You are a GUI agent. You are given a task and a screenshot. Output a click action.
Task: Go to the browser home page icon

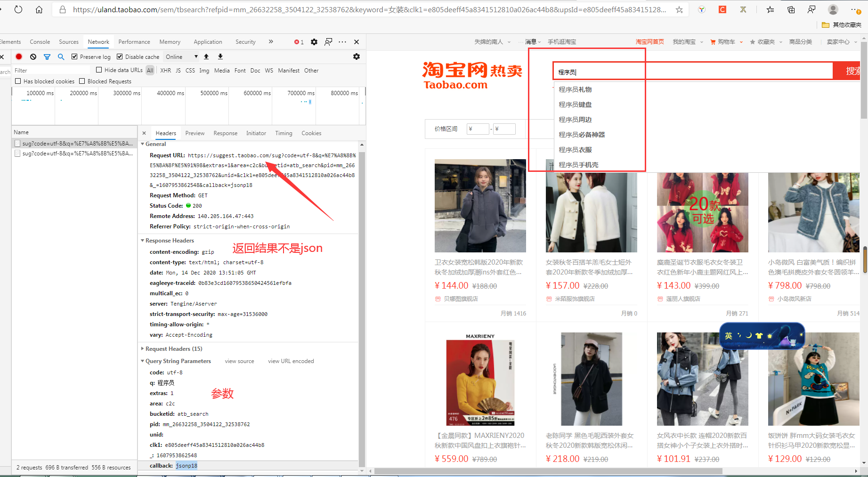[39, 9]
